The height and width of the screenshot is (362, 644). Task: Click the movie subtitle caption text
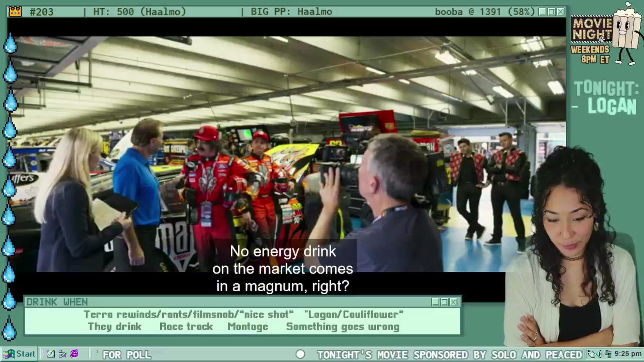coord(283,269)
